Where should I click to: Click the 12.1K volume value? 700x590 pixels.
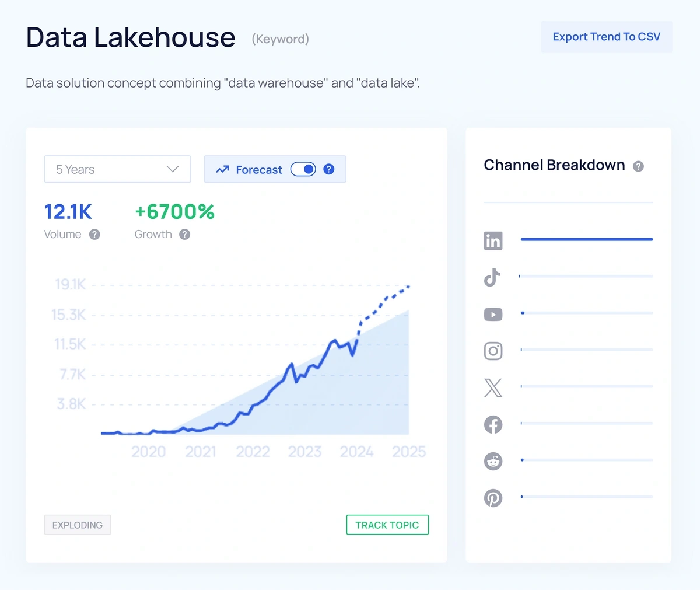(68, 212)
